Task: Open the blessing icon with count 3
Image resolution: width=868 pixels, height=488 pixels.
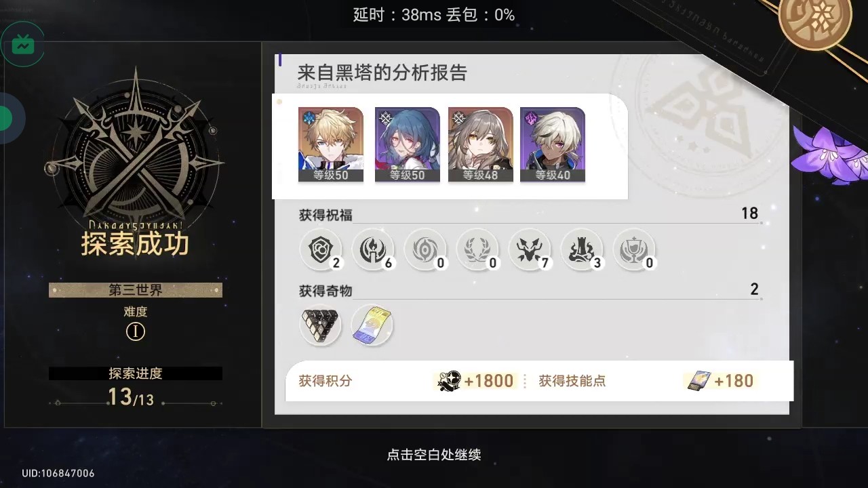Action: (582, 249)
